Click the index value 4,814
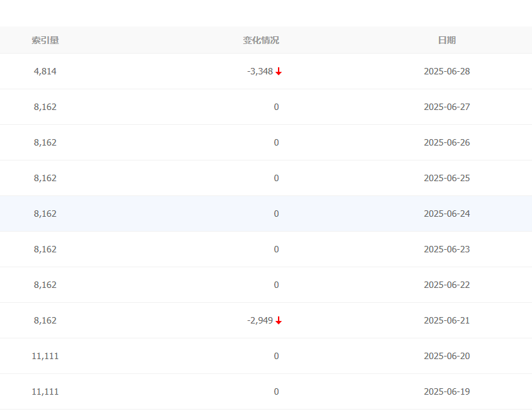The image size is (532, 418). pyautogui.click(x=45, y=71)
